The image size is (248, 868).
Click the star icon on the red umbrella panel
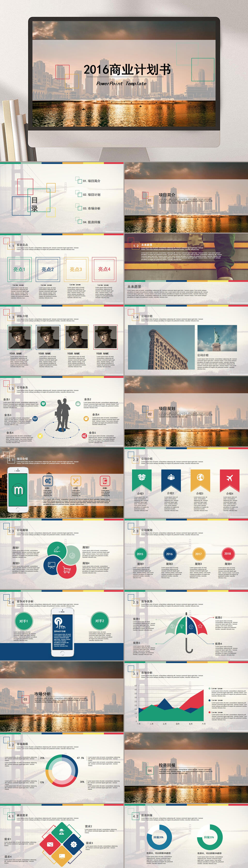(x=200, y=626)
